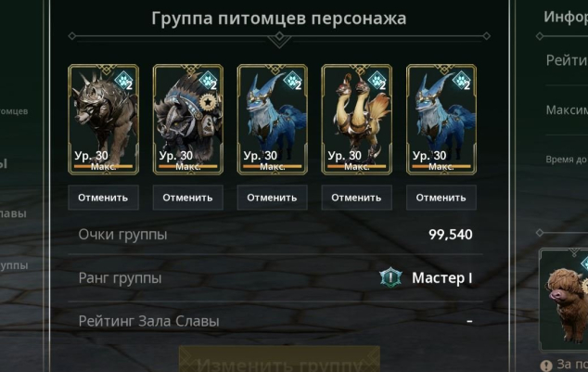
Task: Click the paw badge on the two-headed bird card
Action: coord(377,81)
